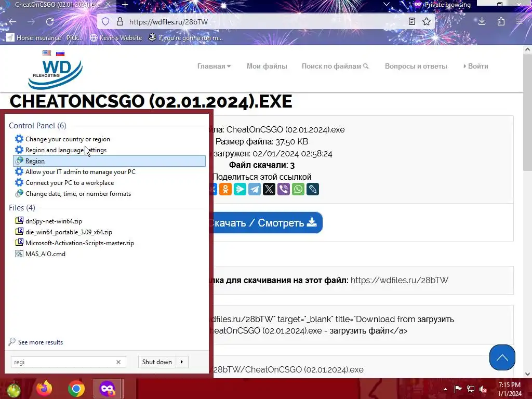Expand the Shut down options arrow
The height and width of the screenshot is (399, 532).
[182, 362]
